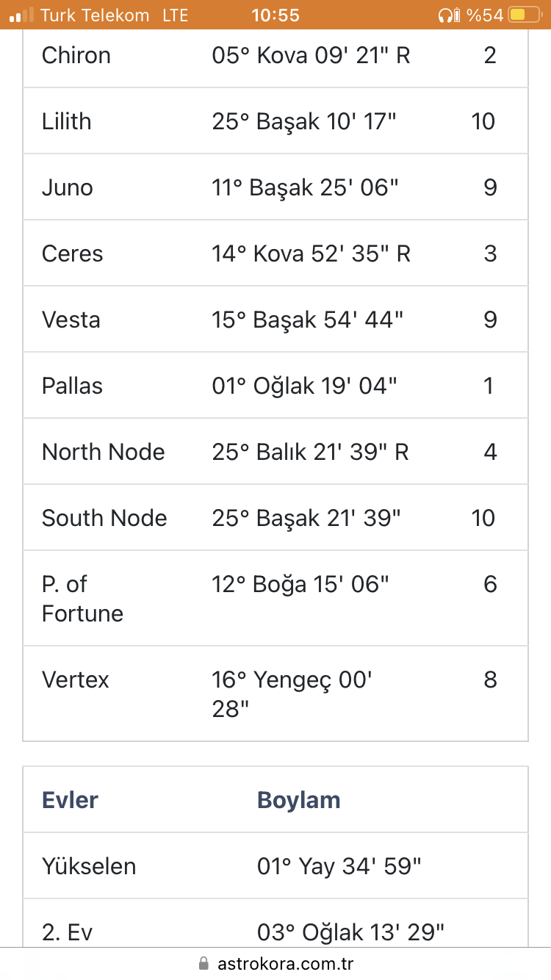Tap Vesta position 15° Başak 54' 44"

308,320
